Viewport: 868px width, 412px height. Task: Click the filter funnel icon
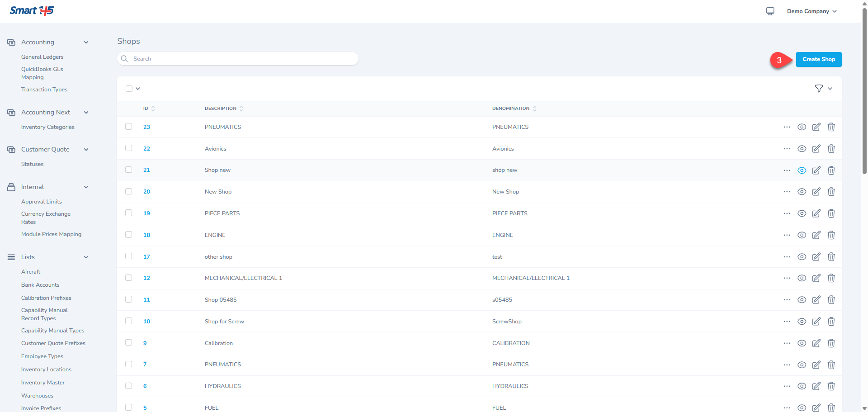tap(819, 89)
